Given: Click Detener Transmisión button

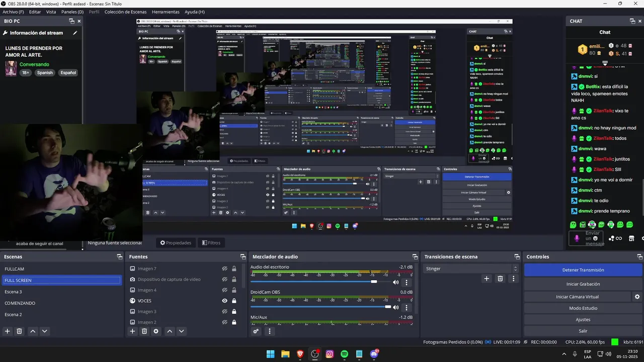Looking at the screenshot, I should pyautogui.click(x=583, y=270).
